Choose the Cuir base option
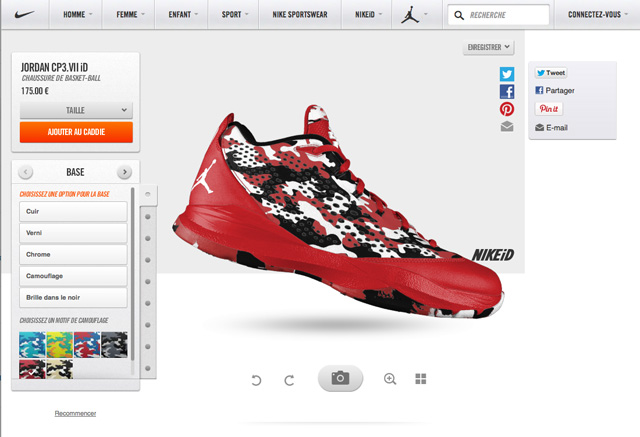The image size is (640, 437). tap(73, 211)
